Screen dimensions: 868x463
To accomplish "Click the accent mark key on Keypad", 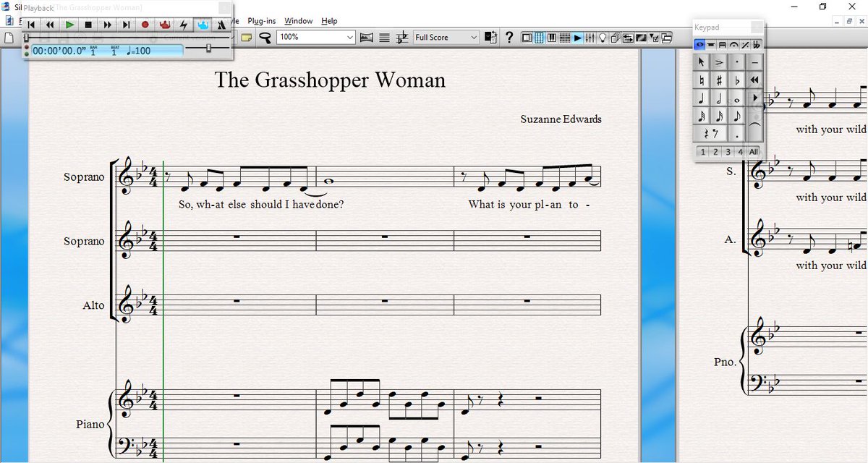I will (x=719, y=62).
